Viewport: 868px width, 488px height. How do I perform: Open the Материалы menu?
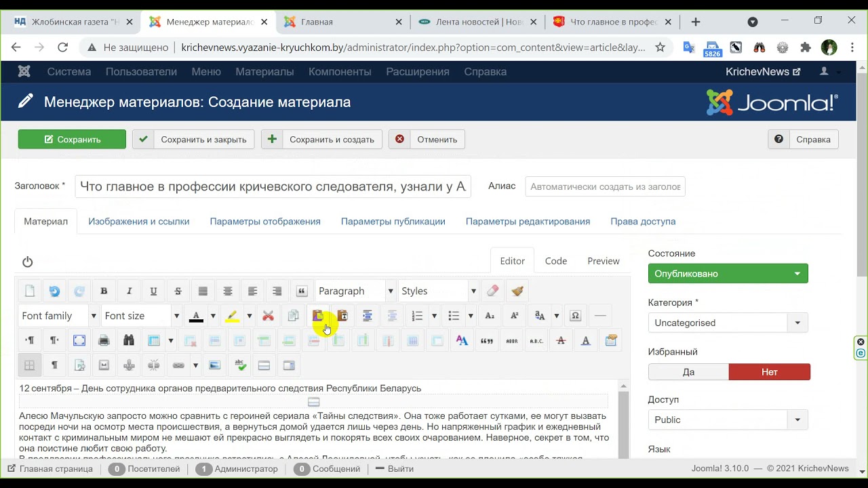pos(264,71)
